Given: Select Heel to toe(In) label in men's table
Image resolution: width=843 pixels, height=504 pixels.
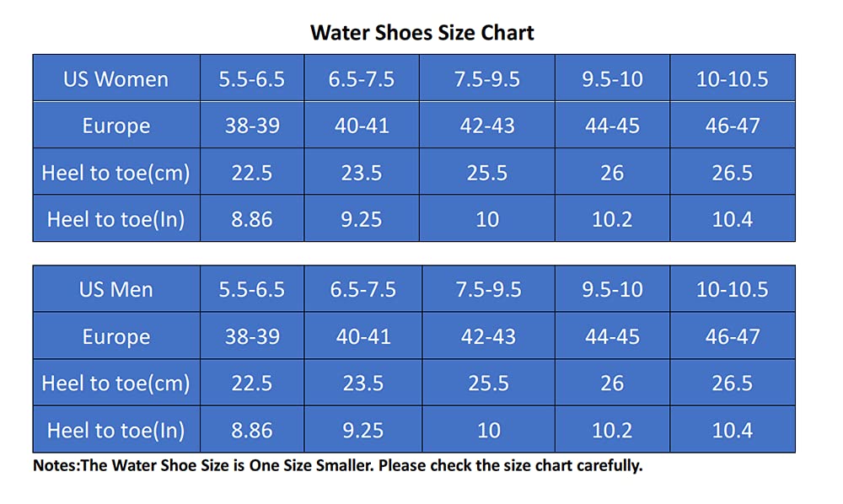Looking at the screenshot, I should (116, 431).
